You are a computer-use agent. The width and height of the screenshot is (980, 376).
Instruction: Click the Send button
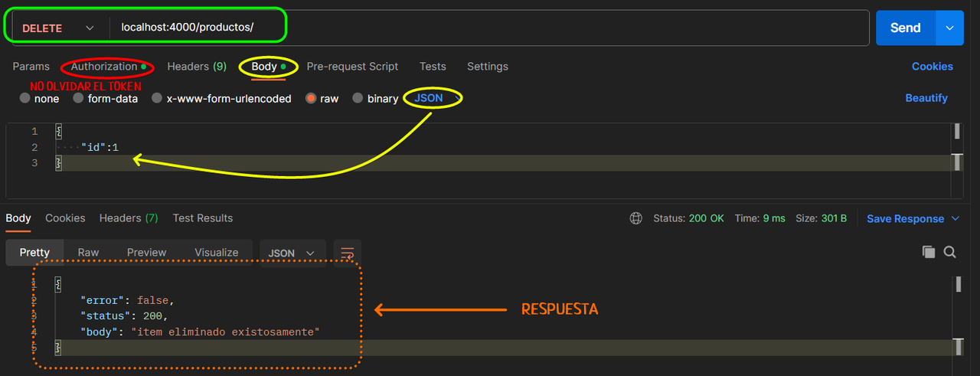pos(905,28)
